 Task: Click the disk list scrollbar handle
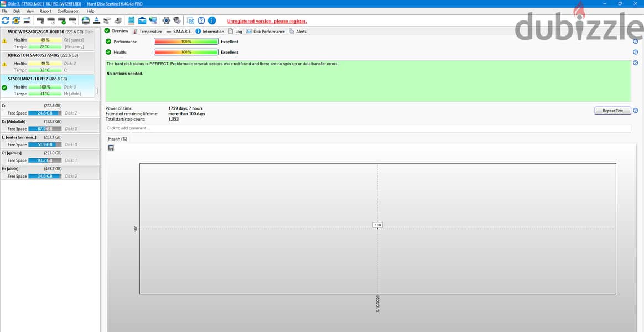pyautogui.click(x=97, y=90)
